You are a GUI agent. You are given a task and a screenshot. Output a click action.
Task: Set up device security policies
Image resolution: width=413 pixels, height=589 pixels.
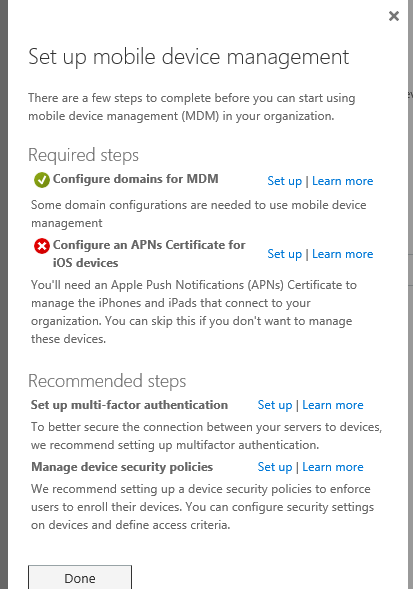pos(275,467)
